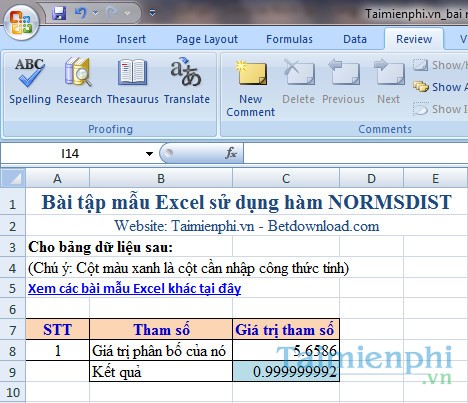Viewport: 468px width, 403px height.
Task: Select the cell with value 5.6586
Action: tap(286, 351)
